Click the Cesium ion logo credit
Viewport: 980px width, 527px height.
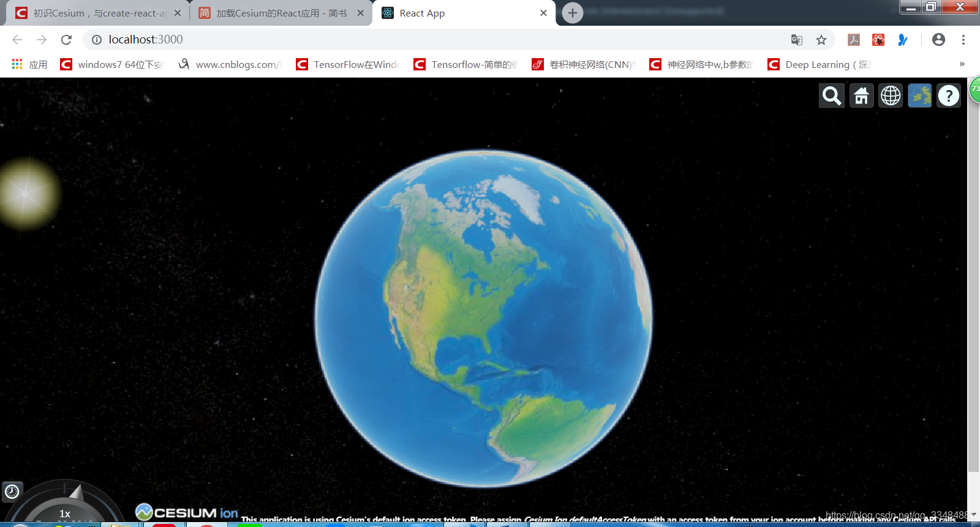click(x=187, y=513)
